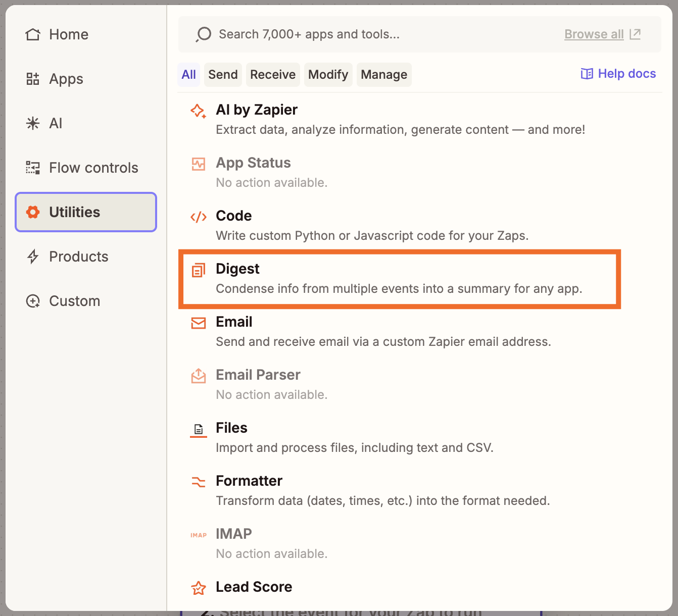Choose the Digest app title
The height and width of the screenshot is (616, 678).
[x=237, y=269]
